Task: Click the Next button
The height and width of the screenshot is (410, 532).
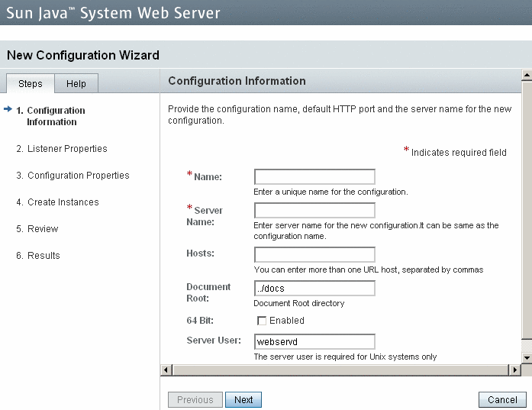Action: 243,400
